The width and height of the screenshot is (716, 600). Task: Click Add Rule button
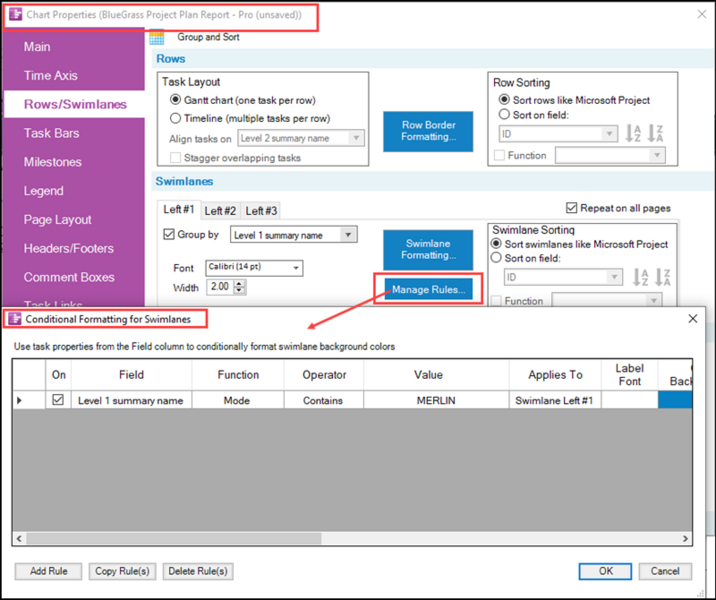pyautogui.click(x=48, y=571)
